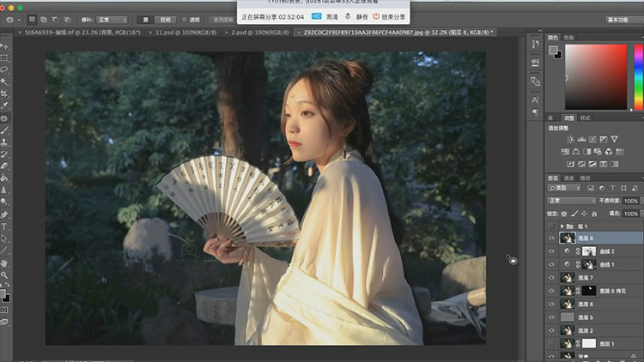
Task: Hide layer 图层 7
Action: pyautogui.click(x=551, y=277)
